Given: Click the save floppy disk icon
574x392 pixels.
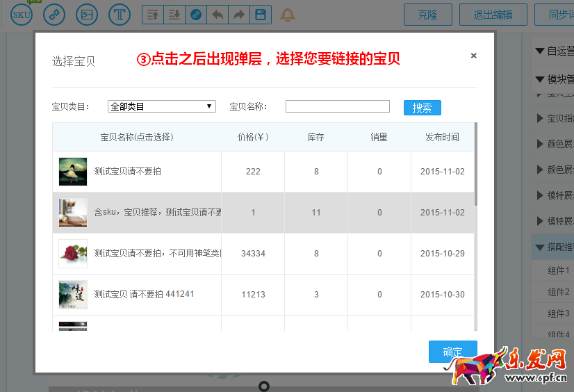Looking at the screenshot, I should point(260,14).
